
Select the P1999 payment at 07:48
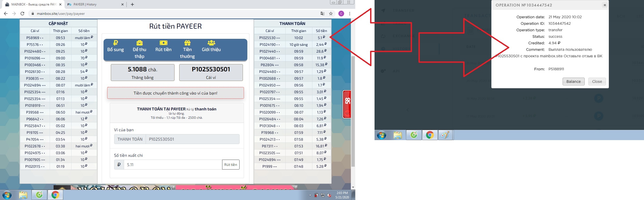coord(293,166)
